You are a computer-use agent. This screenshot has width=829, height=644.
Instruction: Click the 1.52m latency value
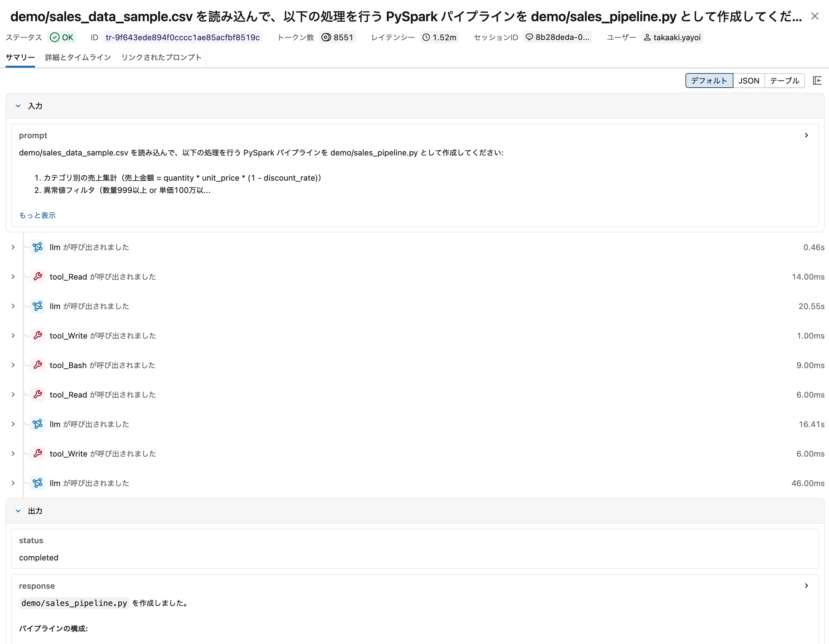[445, 37]
